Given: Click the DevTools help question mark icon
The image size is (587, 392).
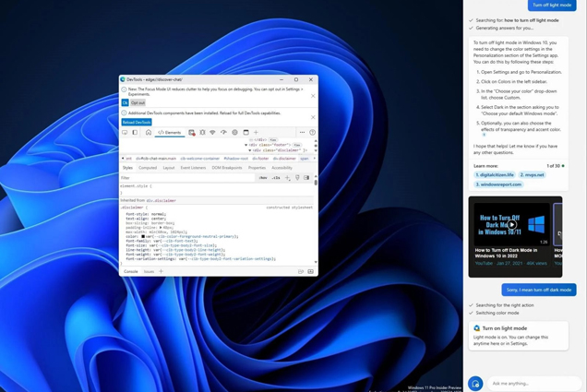Looking at the screenshot, I should (x=312, y=133).
